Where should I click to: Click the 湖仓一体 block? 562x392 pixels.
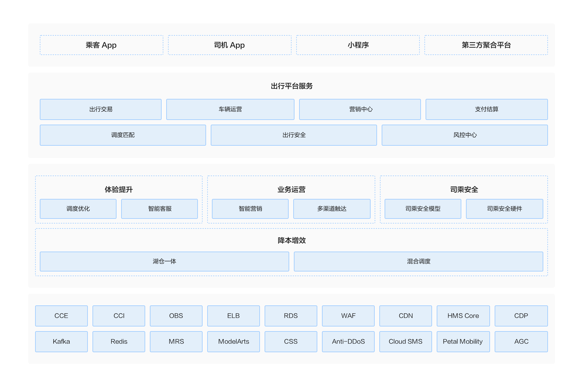pos(164,262)
